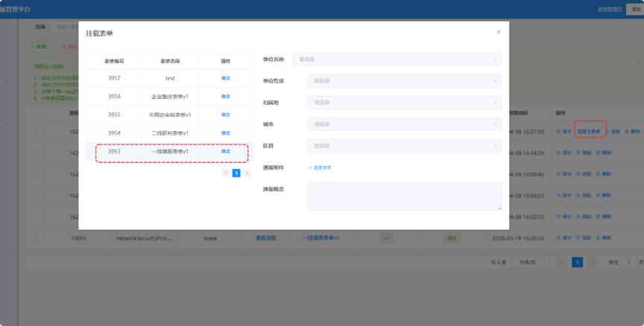Image resolution: width=644 pixels, height=326 pixels.
Task: Open the 单位性质 dropdown
Action: pyautogui.click(x=405, y=81)
